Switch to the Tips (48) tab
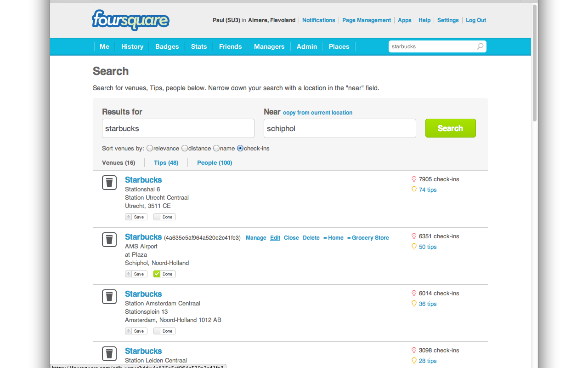 point(166,163)
